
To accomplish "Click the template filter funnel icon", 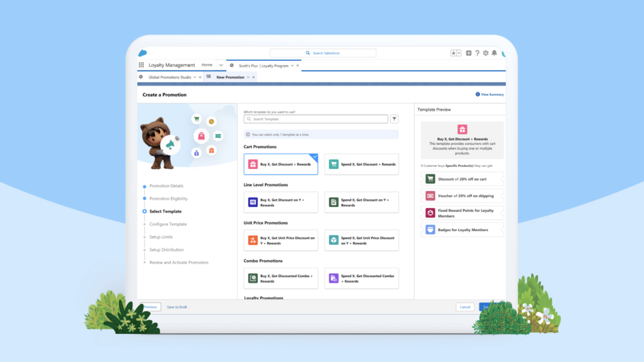I will [x=394, y=119].
